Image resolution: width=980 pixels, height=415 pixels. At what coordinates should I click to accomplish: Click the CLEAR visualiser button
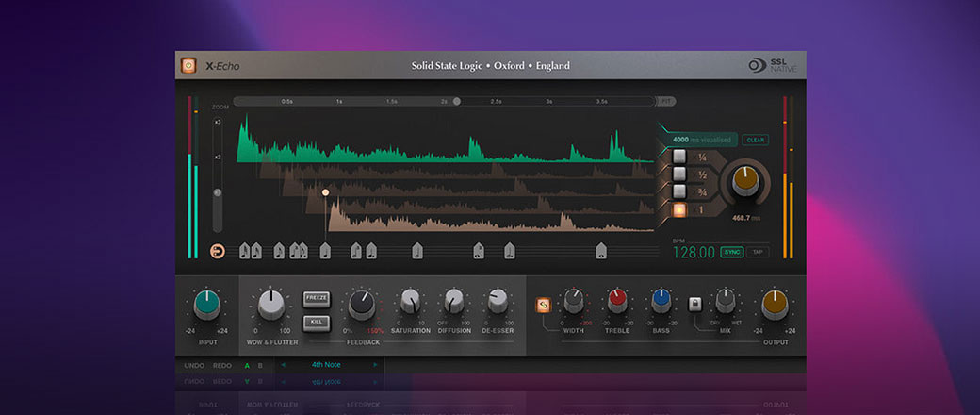pos(755,141)
